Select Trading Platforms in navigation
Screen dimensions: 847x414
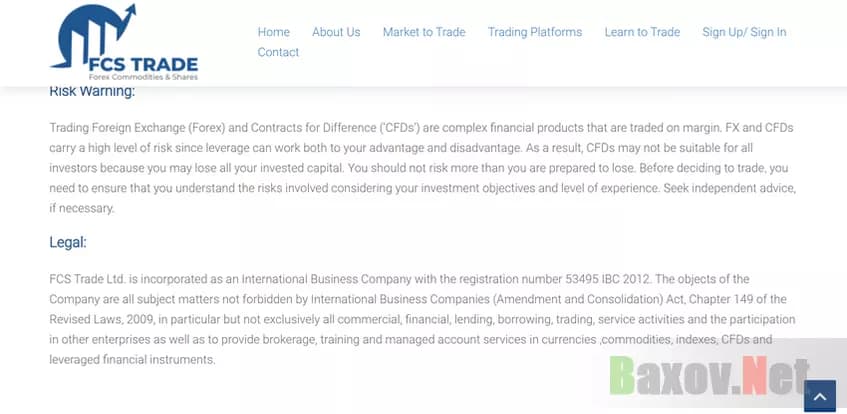pyautogui.click(x=535, y=32)
